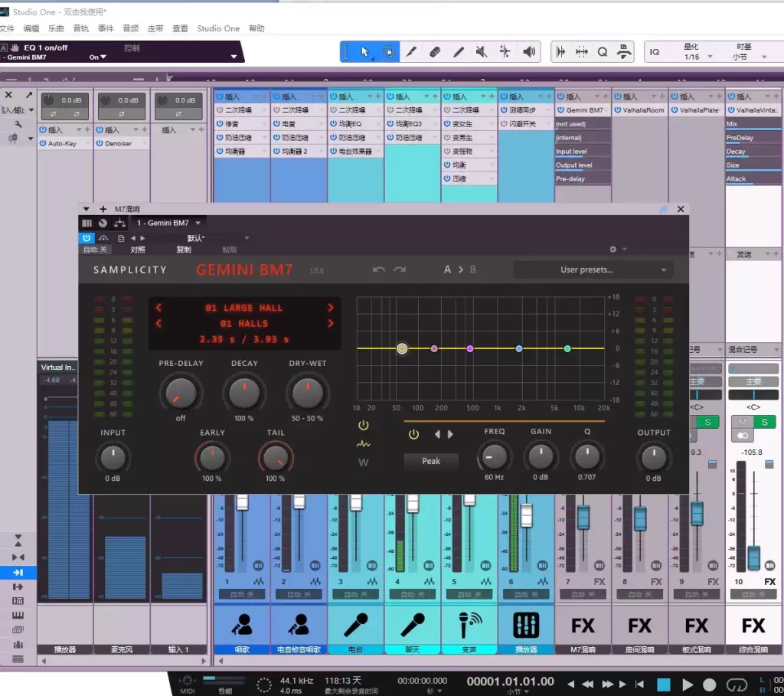Click the 自动:关 automation button in plugin

tap(95, 250)
